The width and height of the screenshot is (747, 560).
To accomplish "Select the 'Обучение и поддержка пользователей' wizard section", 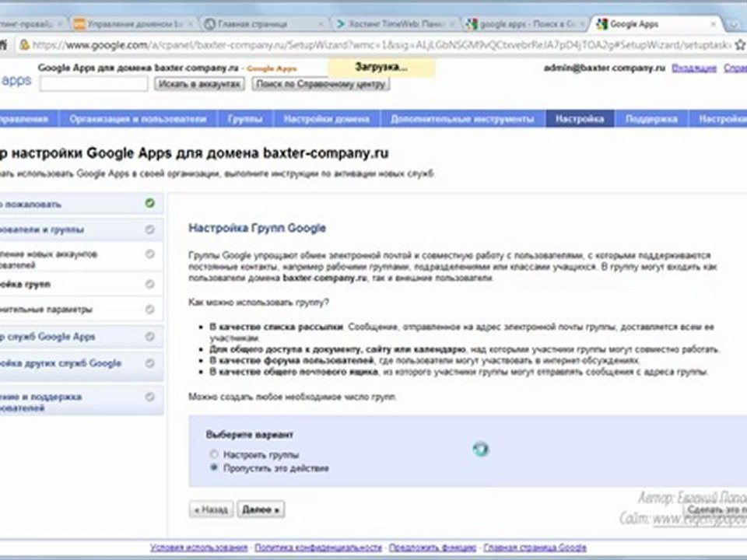I will [81, 401].
